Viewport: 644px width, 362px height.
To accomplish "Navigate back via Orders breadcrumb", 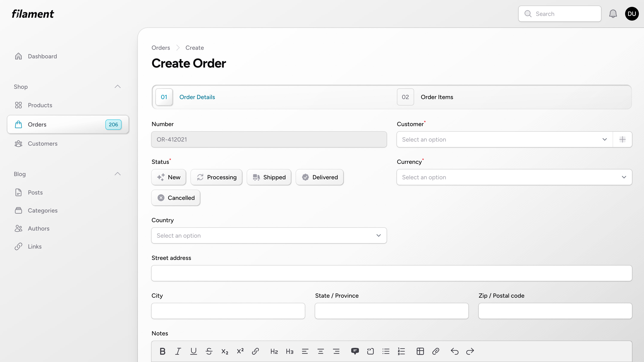I will click(161, 47).
